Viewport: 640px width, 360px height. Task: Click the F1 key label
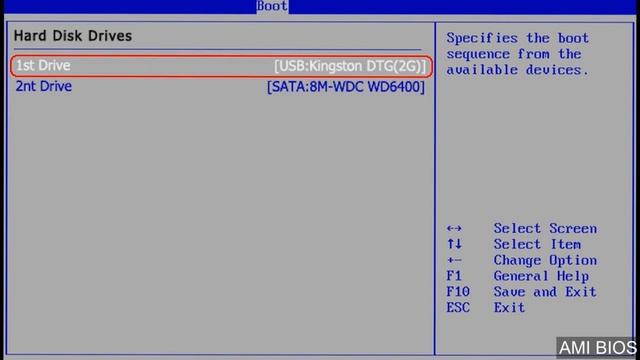coord(454,276)
